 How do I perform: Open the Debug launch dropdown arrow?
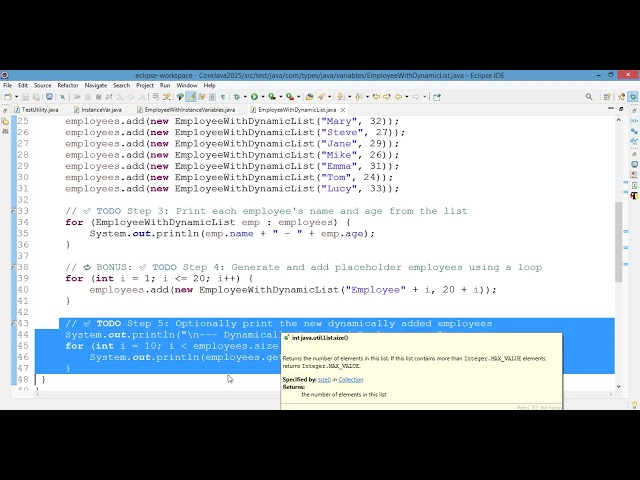(x=245, y=97)
